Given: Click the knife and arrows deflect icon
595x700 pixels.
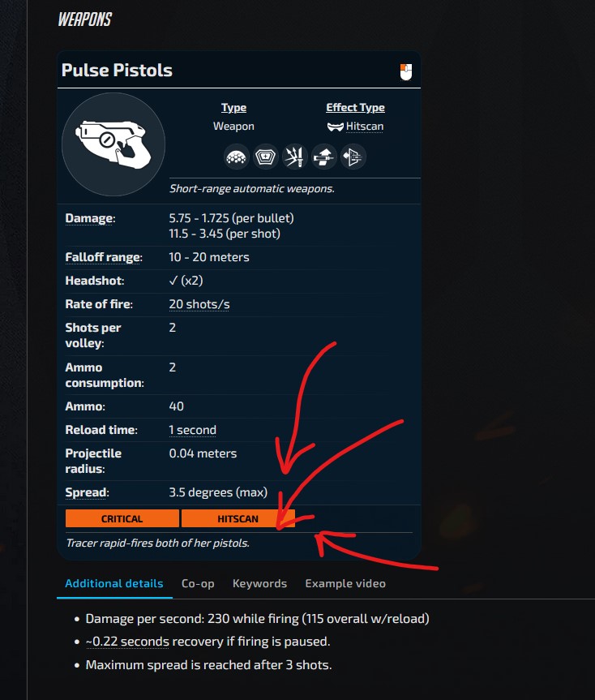Looking at the screenshot, I should pyautogui.click(x=294, y=157).
